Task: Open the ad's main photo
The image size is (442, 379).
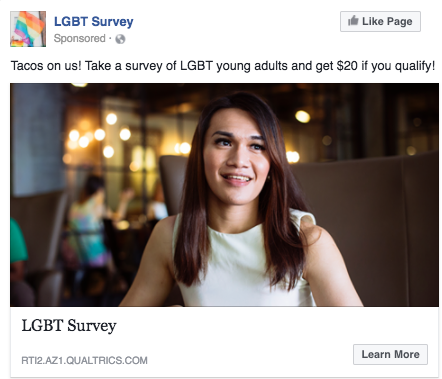Action: tap(224, 195)
